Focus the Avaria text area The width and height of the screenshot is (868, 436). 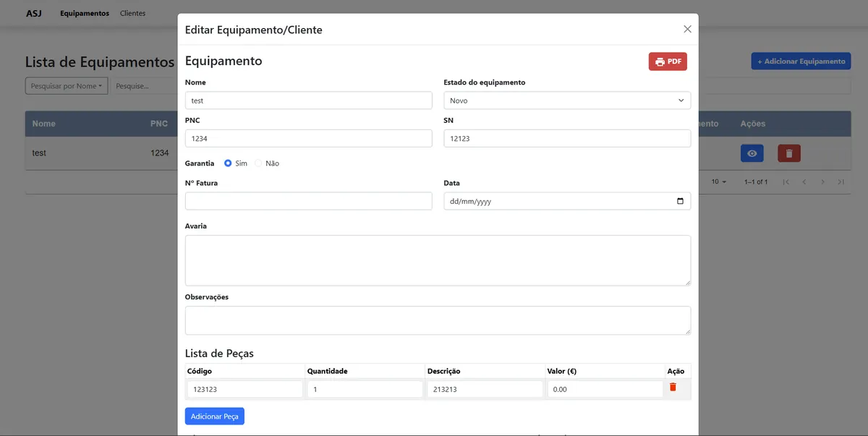point(438,260)
